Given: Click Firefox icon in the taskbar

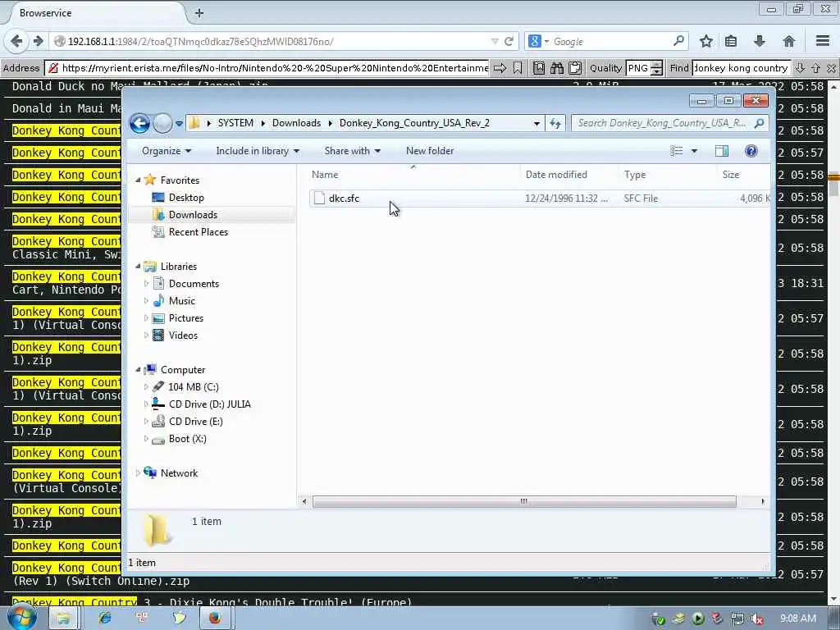Looking at the screenshot, I should pyautogui.click(x=215, y=618).
